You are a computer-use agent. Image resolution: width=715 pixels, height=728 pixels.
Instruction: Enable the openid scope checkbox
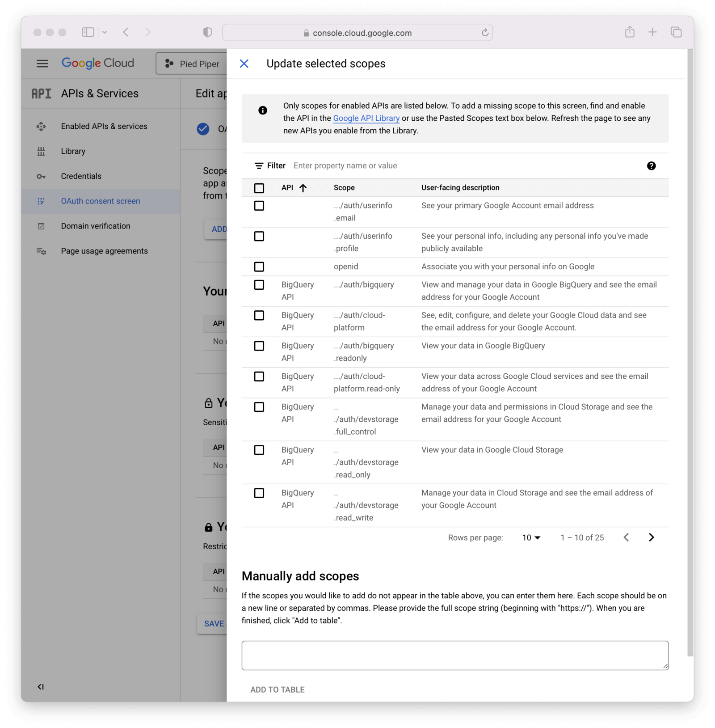click(x=259, y=267)
